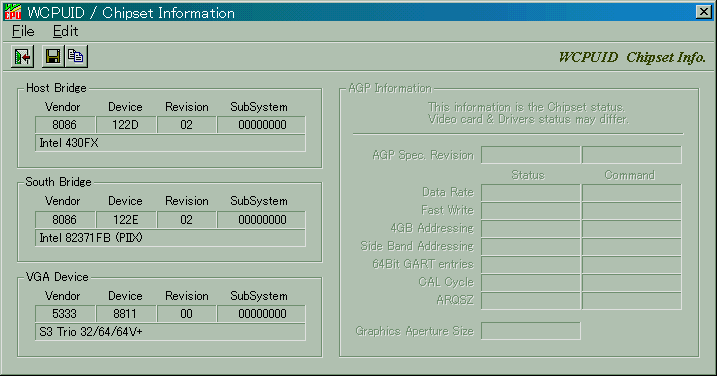The image size is (717, 376).
Task: Select the South Bridge device field 122E
Action: tap(126, 220)
